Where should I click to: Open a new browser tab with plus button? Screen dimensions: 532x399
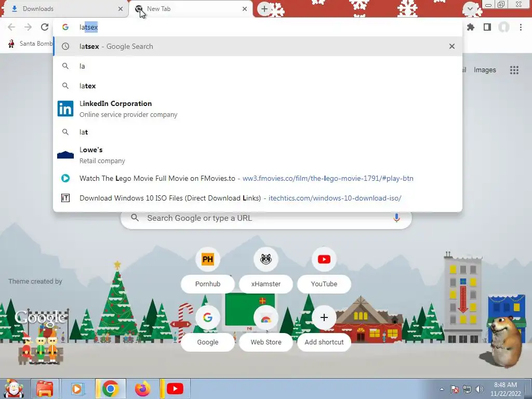point(264,9)
